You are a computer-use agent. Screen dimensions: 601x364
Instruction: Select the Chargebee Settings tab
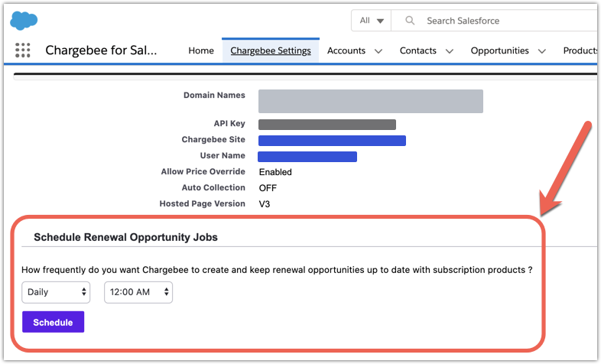[271, 50]
